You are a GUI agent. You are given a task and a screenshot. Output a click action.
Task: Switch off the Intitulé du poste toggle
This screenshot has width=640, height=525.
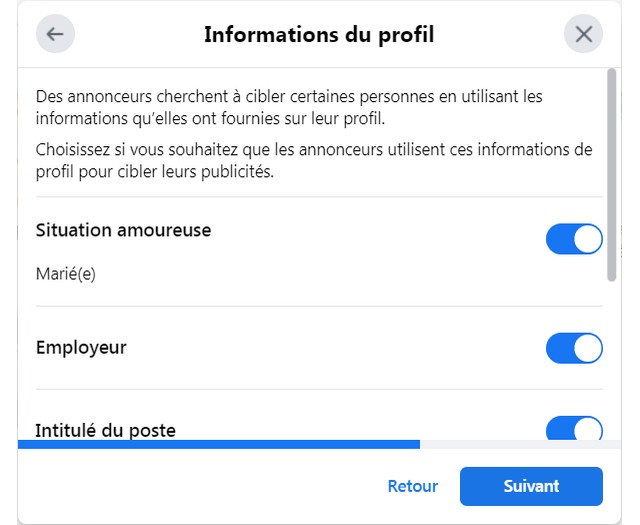pos(574,428)
